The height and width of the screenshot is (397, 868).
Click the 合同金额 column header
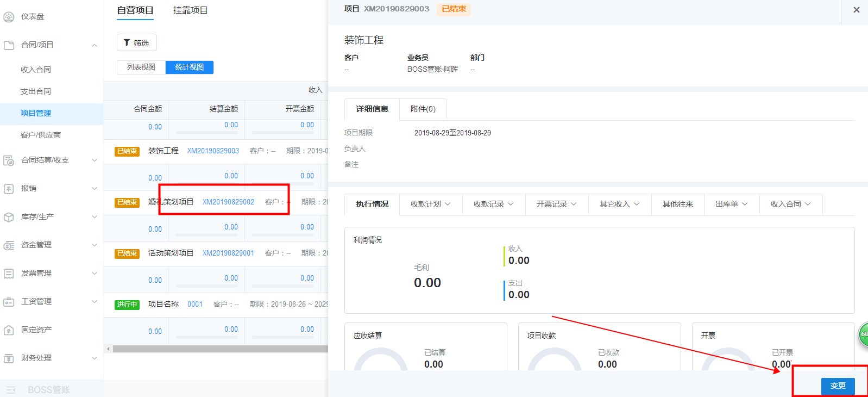148,109
